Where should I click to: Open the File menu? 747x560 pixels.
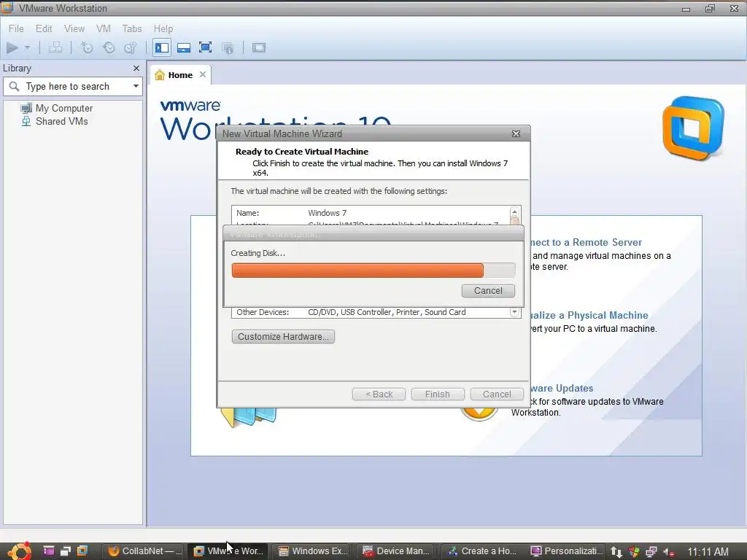pos(16,28)
